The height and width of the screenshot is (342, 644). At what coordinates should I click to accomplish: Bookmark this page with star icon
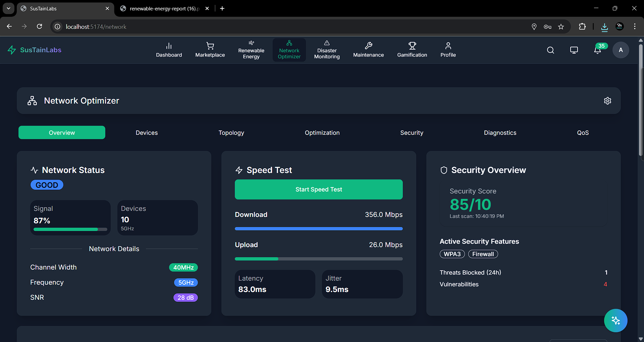[x=561, y=26]
